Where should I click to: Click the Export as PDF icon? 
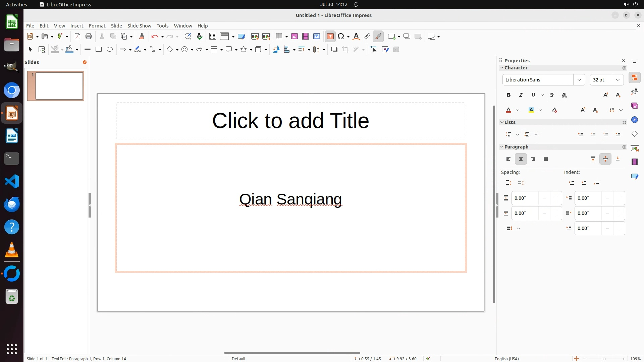[77, 37]
